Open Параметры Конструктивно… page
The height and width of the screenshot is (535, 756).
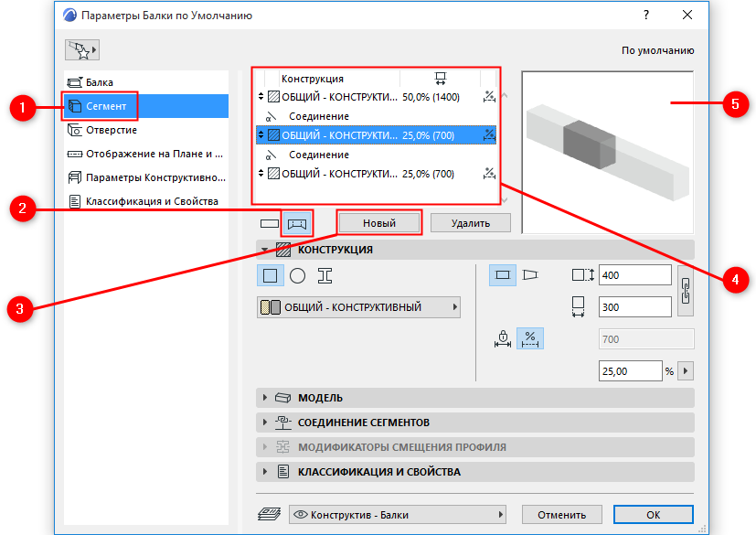click(146, 177)
